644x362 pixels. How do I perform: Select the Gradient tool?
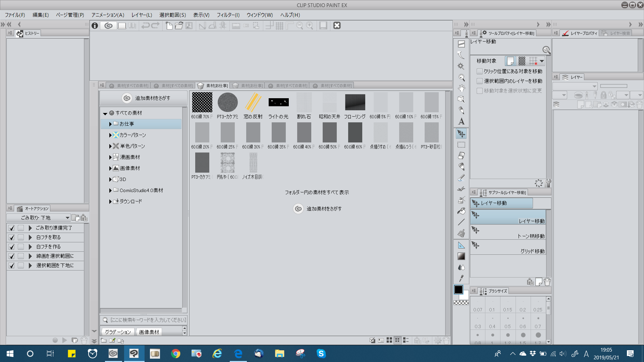point(462,256)
